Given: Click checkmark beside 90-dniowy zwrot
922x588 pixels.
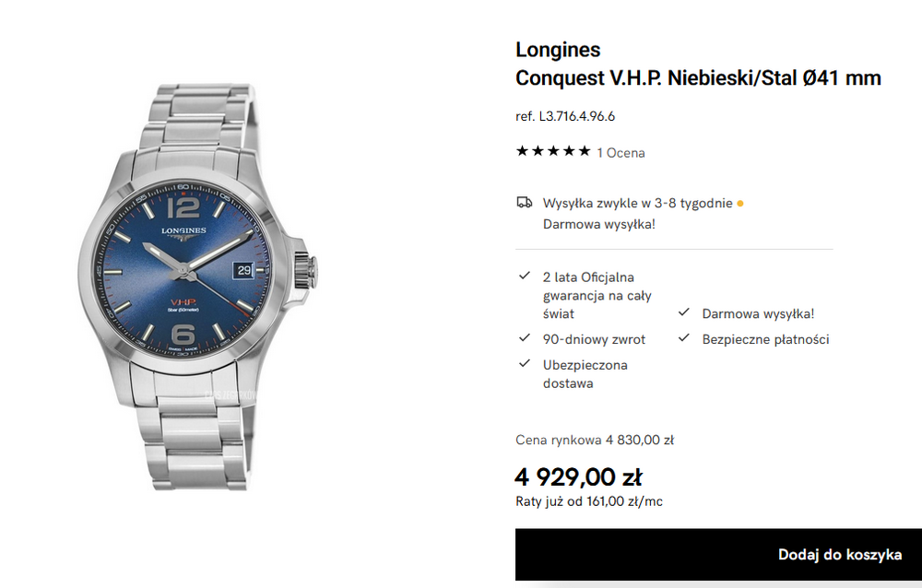Looking at the screenshot, I should 525,337.
